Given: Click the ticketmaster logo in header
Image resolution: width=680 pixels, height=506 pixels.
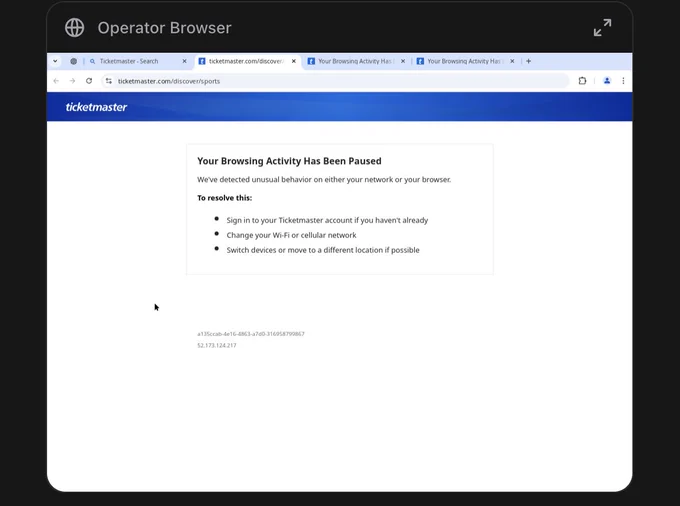Looking at the screenshot, I should [96, 107].
